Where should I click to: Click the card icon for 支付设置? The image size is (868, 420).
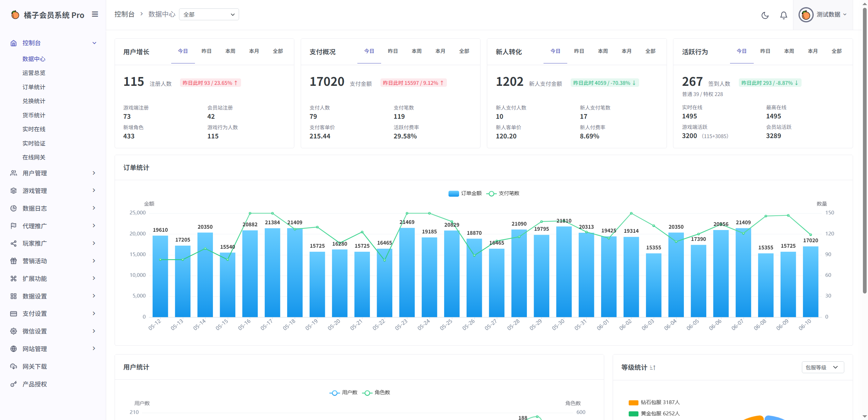[14, 313]
